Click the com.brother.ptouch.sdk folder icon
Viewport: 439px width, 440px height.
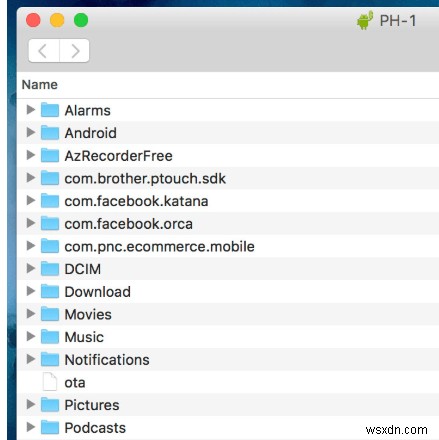(x=50, y=178)
